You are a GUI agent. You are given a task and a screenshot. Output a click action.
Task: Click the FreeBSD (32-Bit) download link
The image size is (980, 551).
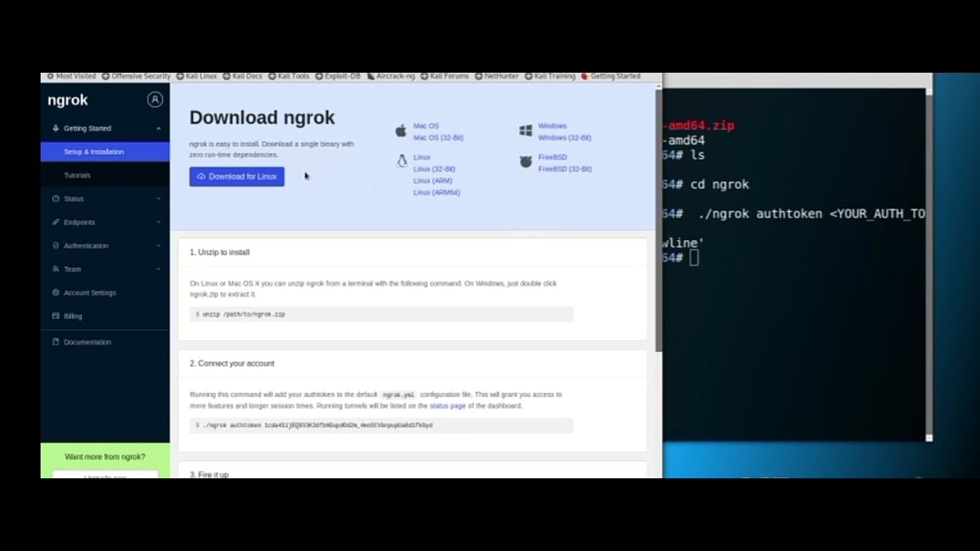tap(564, 169)
